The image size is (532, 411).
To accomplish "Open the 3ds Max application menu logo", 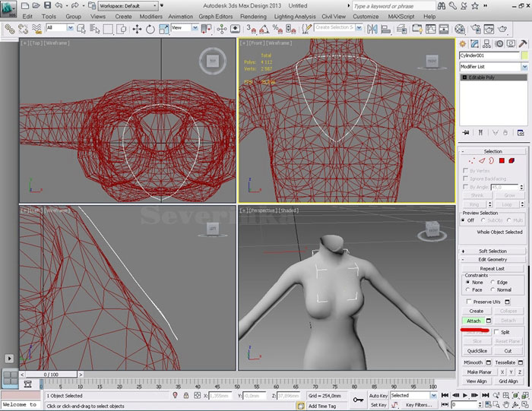I will (9, 8).
